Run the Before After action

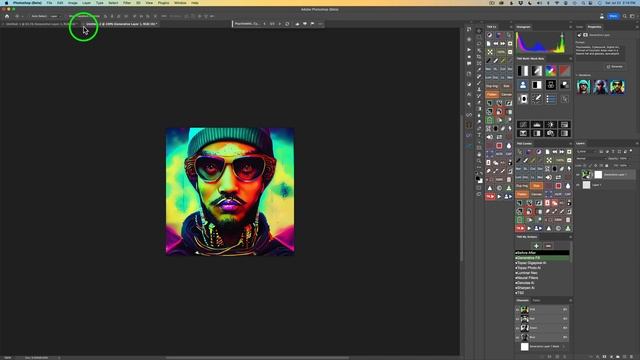point(542,253)
